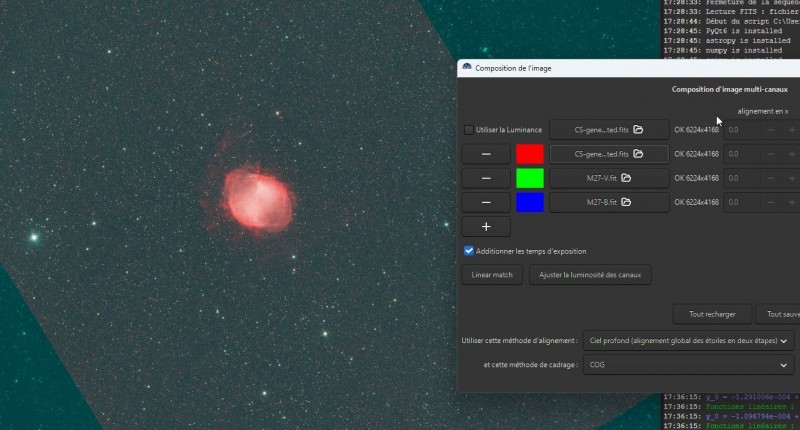Click x alignment field of M27-B.fit row
The image size is (800, 430).
coord(743,203)
